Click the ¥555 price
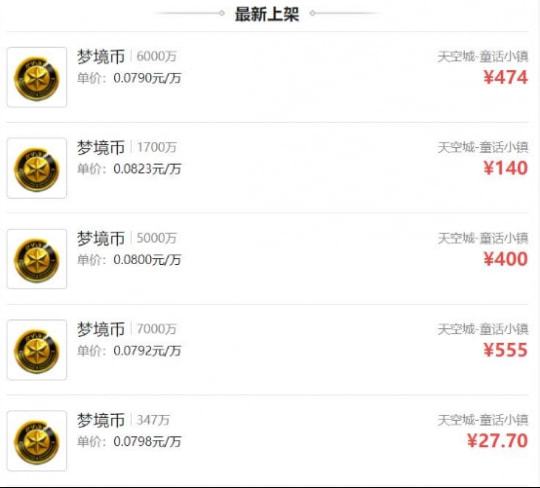Screen dimensions: 540x488 (506, 350)
